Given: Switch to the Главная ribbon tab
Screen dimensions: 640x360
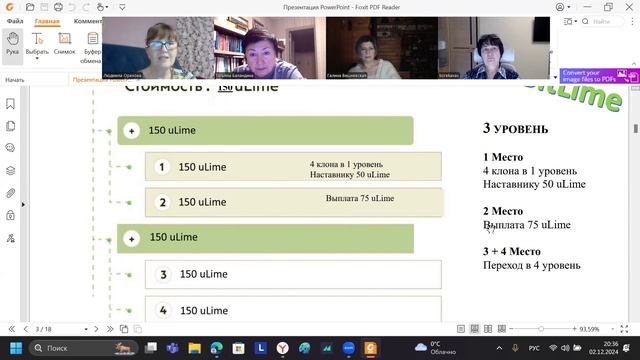Looking at the screenshot, I should click(47, 21).
